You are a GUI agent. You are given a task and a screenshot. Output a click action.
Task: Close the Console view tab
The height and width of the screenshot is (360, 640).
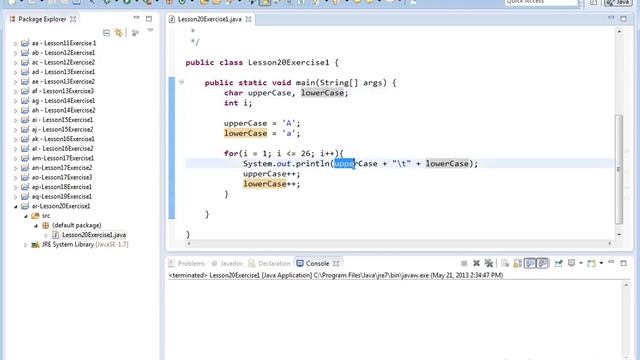coord(336,264)
